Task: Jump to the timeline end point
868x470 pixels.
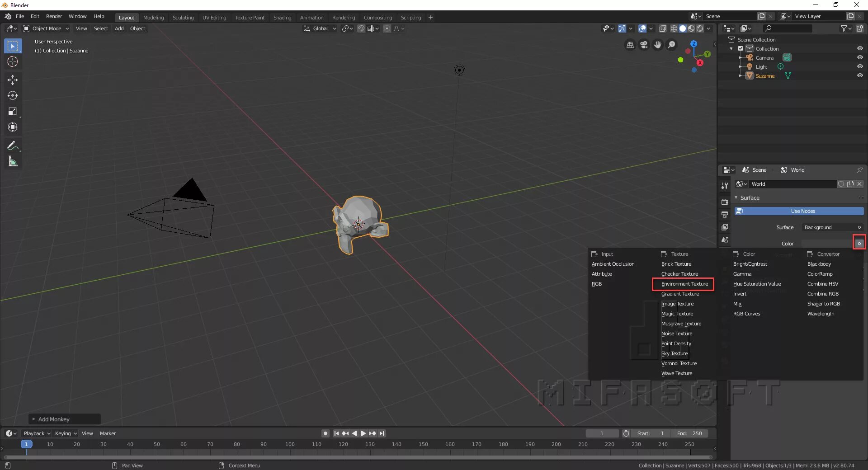Action: 382,433
